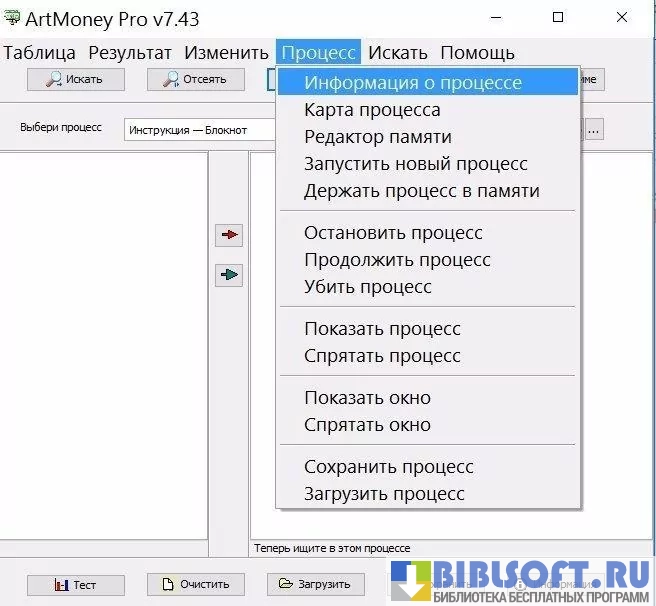Image resolution: width=656 pixels, height=606 pixels.
Task: Click the Искать search button
Action: tap(77, 79)
